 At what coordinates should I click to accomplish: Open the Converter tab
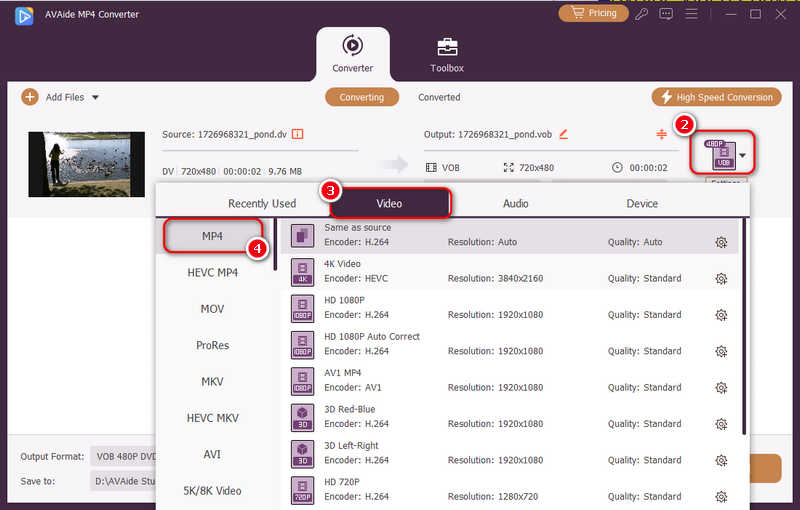353,54
